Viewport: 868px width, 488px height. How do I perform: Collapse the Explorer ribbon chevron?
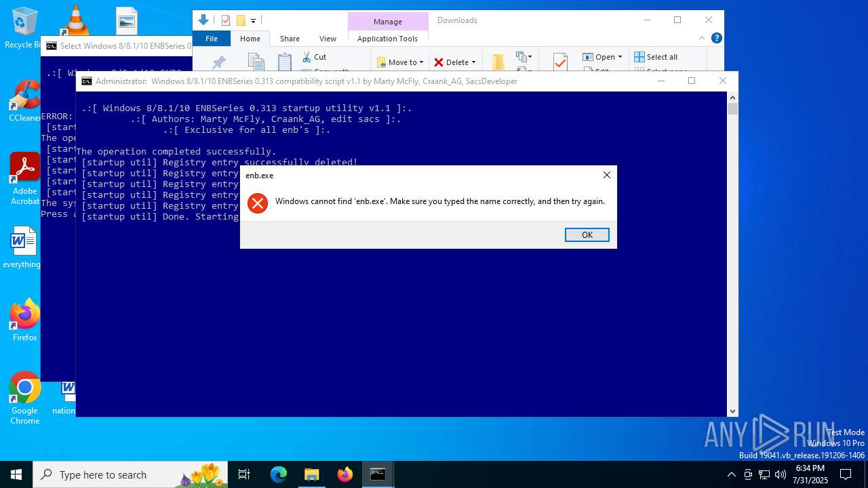(x=703, y=39)
